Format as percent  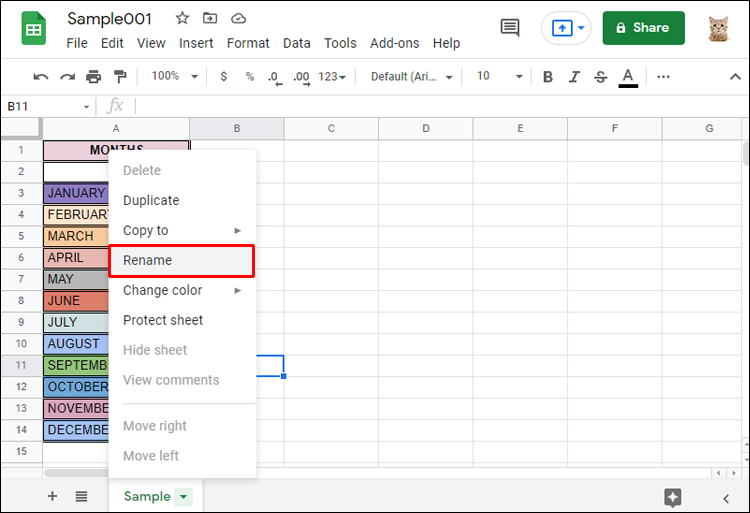tap(250, 76)
